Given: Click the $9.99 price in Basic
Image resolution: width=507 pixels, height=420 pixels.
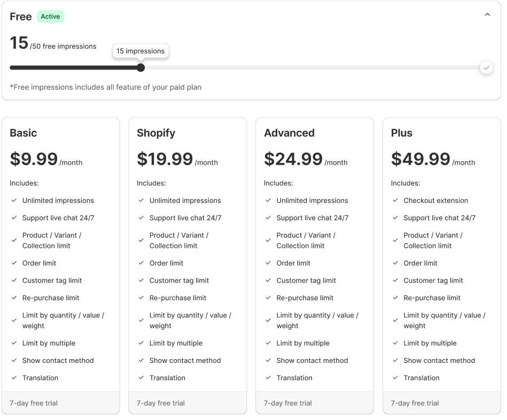Looking at the screenshot, I should tap(34, 159).
